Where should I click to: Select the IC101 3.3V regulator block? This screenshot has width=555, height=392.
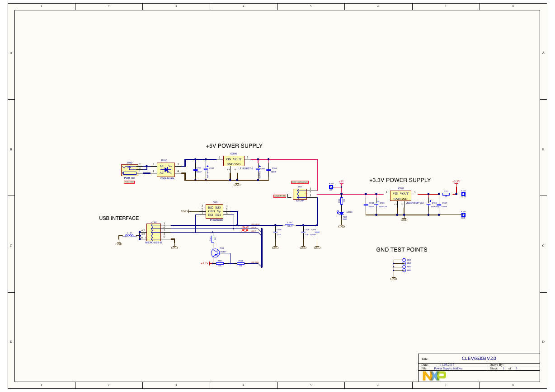(400, 196)
